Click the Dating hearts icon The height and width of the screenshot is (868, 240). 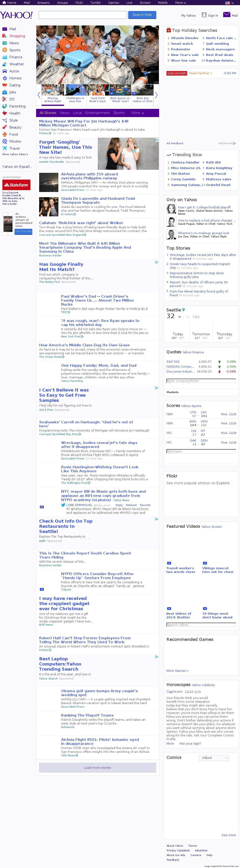point(4,85)
